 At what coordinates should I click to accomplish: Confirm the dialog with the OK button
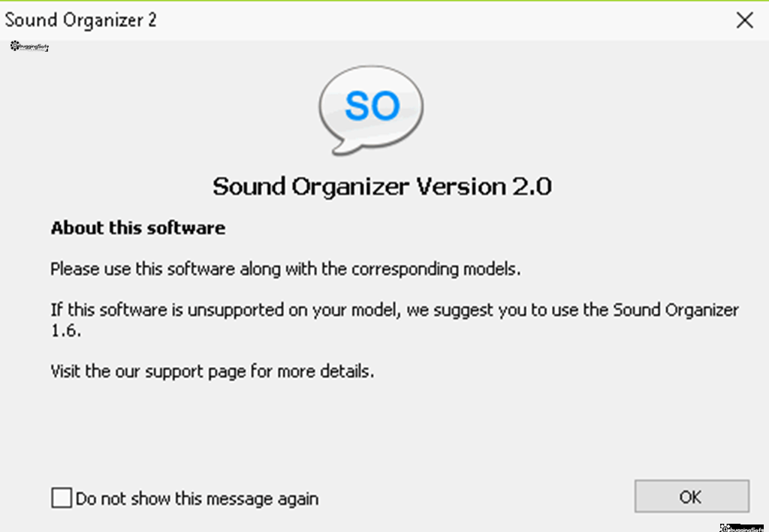point(692,496)
